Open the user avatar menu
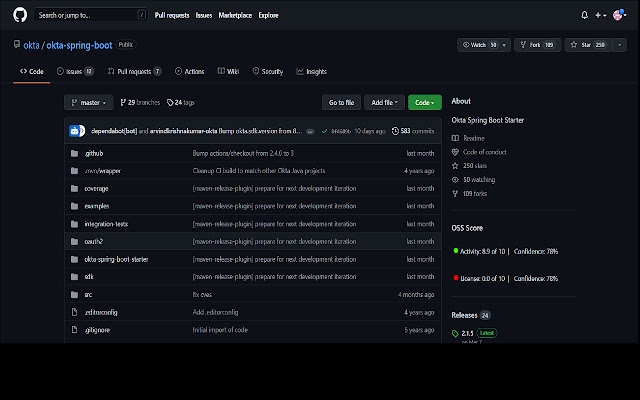Screen dimensions: 640x400 click(619, 15)
